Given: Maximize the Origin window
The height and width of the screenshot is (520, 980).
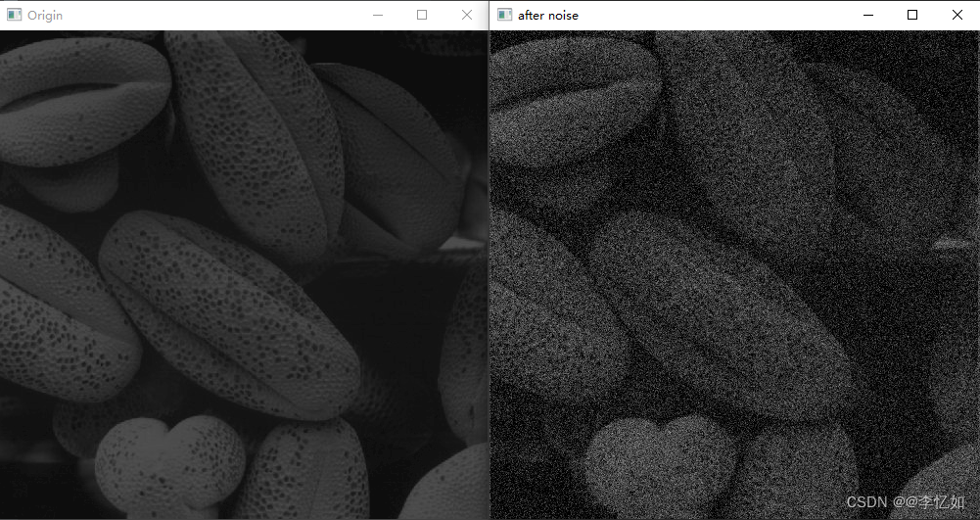Looking at the screenshot, I should click(422, 15).
